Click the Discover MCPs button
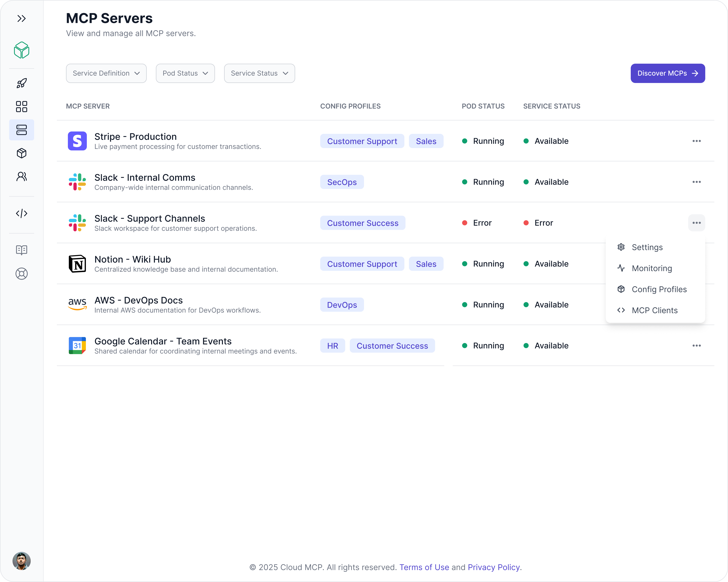728x582 pixels. 668,73
